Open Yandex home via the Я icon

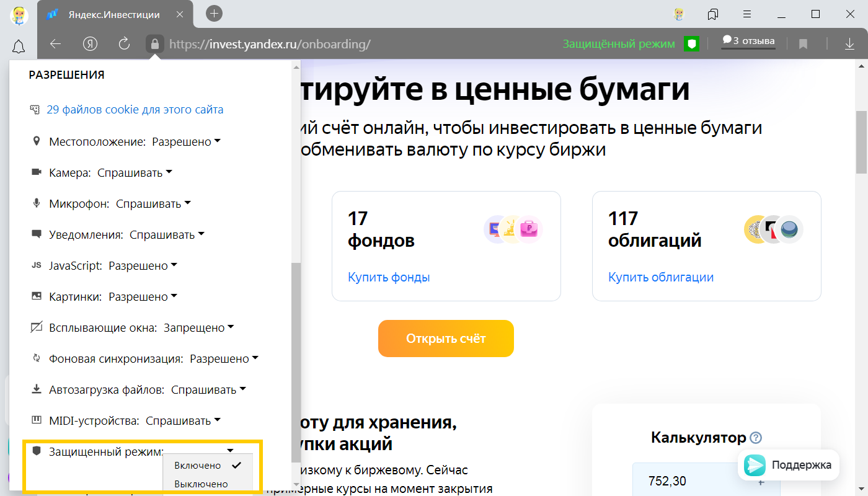(x=91, y=43)
